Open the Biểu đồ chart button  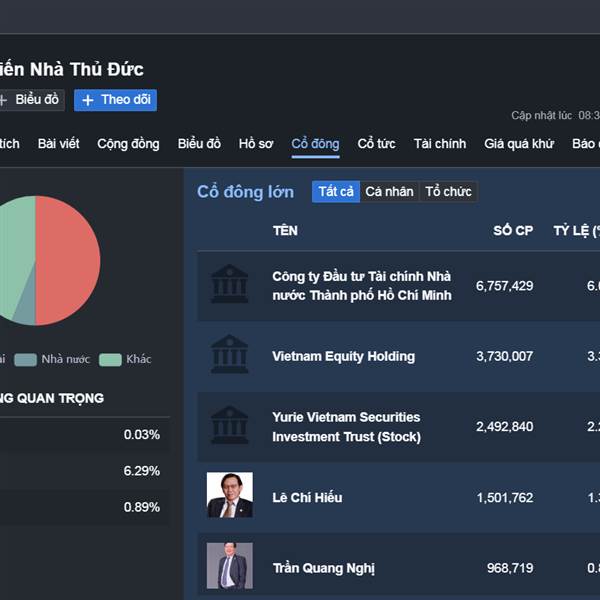click(31, 100)
